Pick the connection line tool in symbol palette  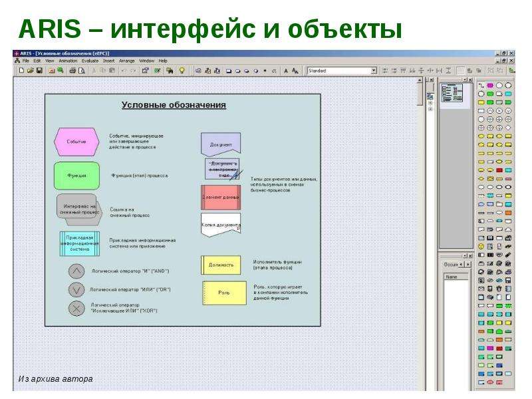click(x=481, y=86)
